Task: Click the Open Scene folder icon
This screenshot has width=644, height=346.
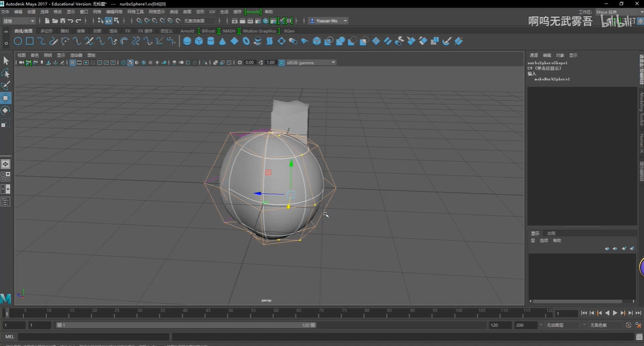Action: tap(55, 20)
